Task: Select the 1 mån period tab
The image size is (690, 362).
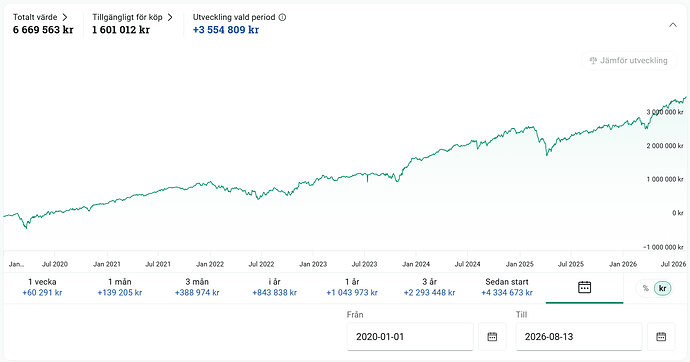Action: click(x=120, y=288)
